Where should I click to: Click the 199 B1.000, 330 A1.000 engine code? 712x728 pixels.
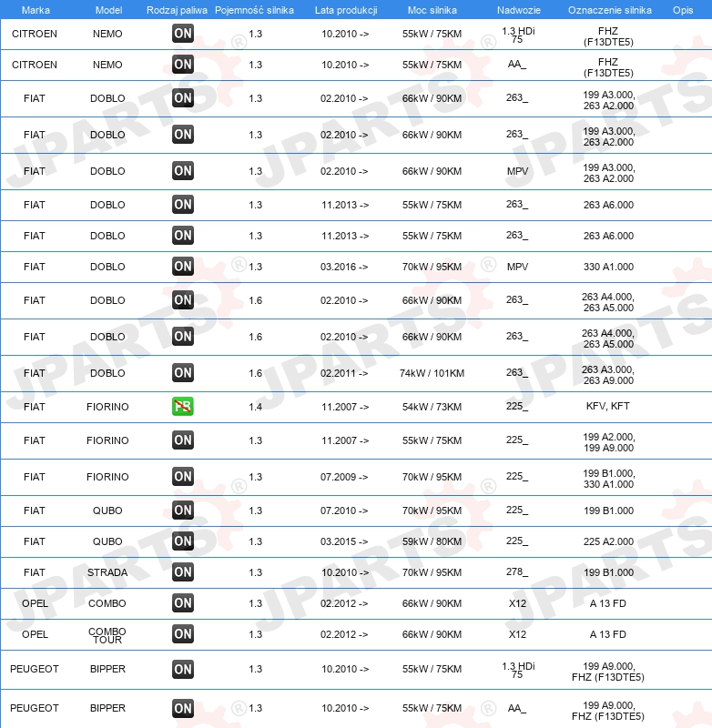[608, 479]
